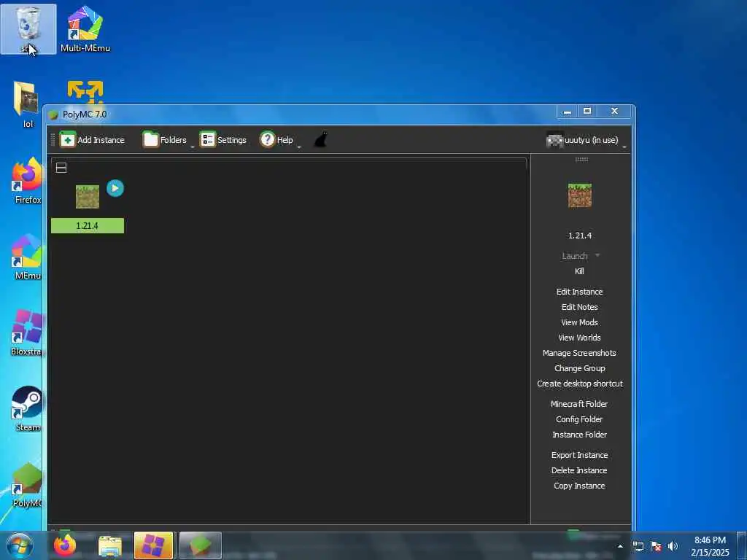Open Edit Instance
Image resolution: width=747 pixels, height=560 pixels.
[580, 292]
